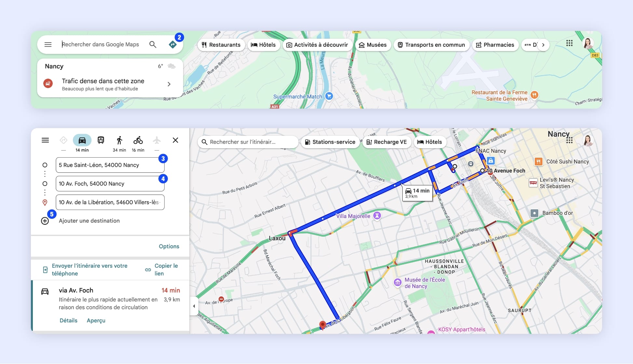Choose the cycling mode icon
Screen dimensions: 633x364
coord(138,140)
